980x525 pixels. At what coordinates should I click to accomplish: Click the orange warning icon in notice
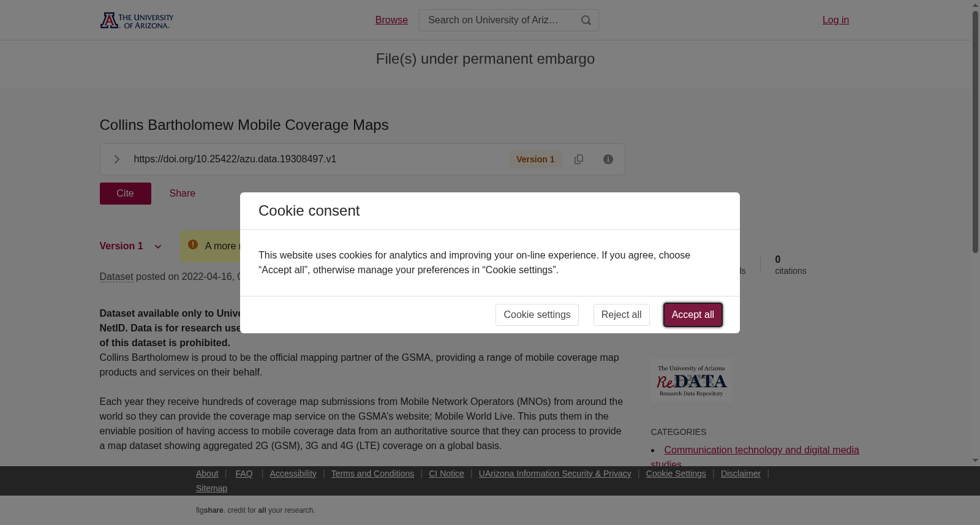tap(193, 245)
